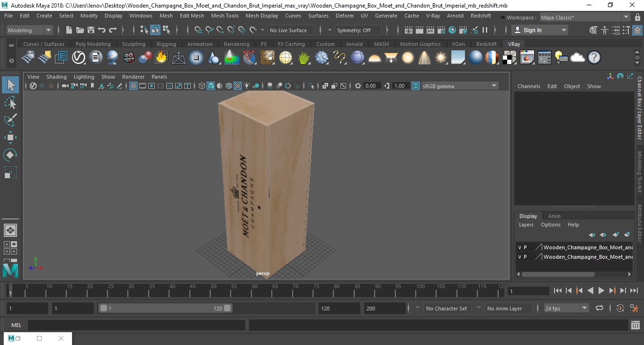Viewport: 644px width, 345px height.
Task: Open a scene with the folder icon
Action: 80,30
